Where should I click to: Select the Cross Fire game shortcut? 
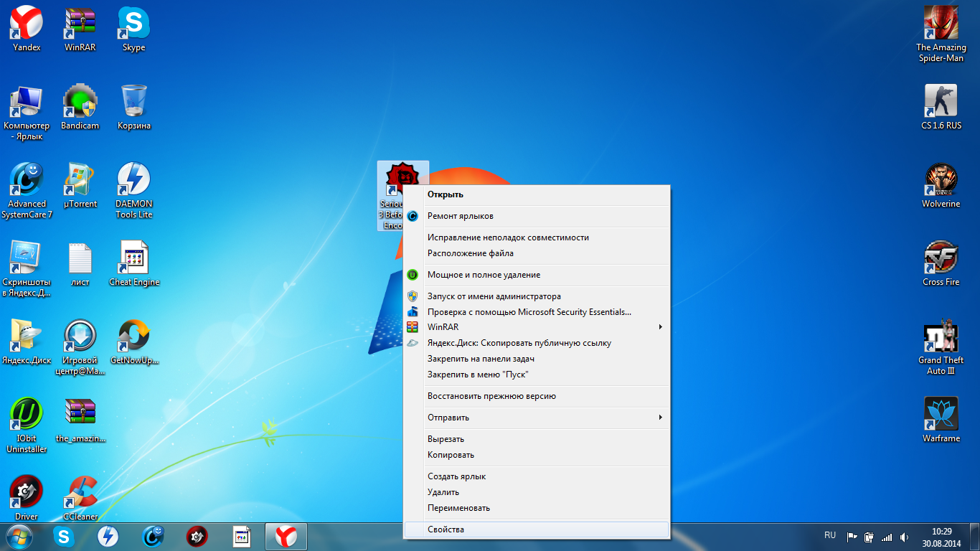(x=941, y=264)
